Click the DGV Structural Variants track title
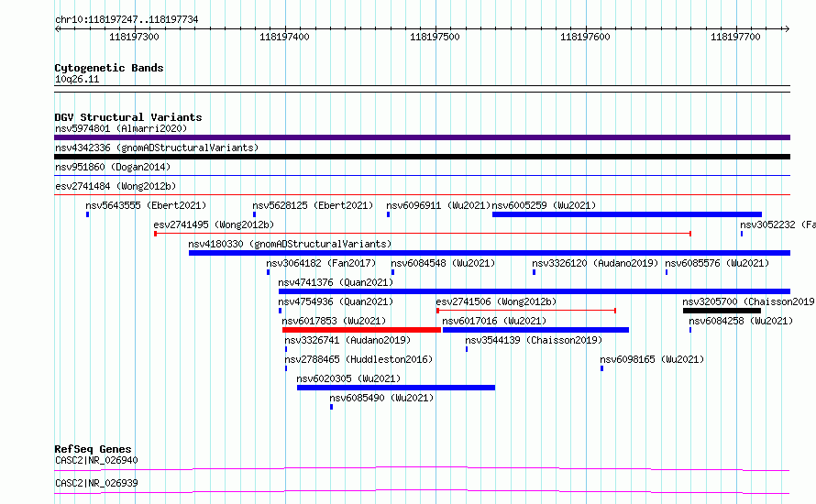The height and width of the screenshot is (504, 816). point(128,117)
